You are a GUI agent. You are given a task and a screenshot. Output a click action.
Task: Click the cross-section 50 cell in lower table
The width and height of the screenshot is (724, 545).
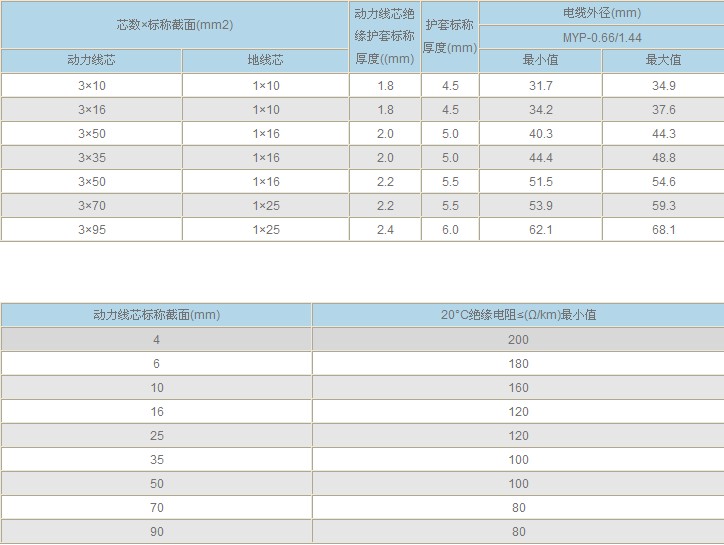pyautogui.click(x=156, y=484)
